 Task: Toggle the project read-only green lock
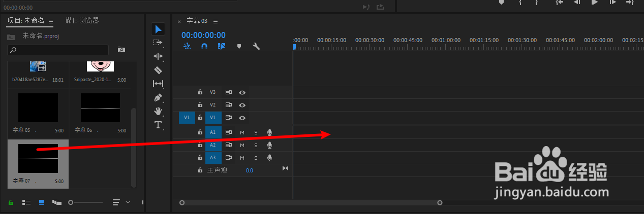[11, 202]
